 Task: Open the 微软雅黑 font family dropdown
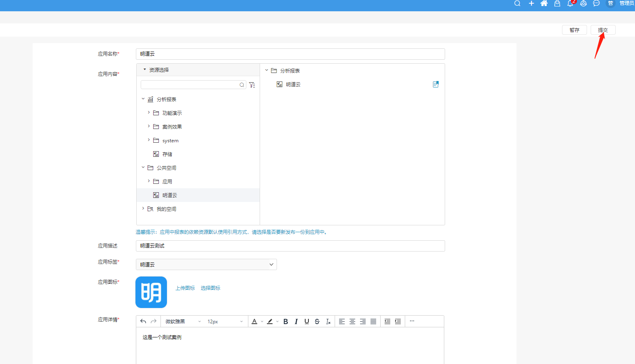[183, 322]
